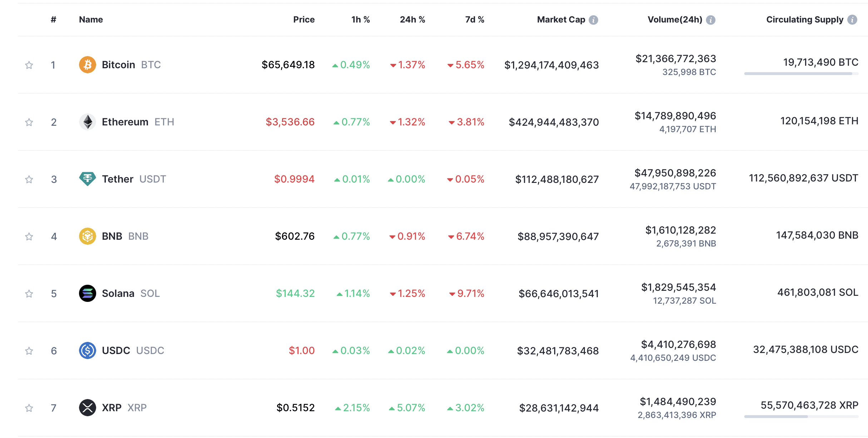
Task: Open the Solana SOL coin page
Action: pyautogui.click(x=131, y=293)
